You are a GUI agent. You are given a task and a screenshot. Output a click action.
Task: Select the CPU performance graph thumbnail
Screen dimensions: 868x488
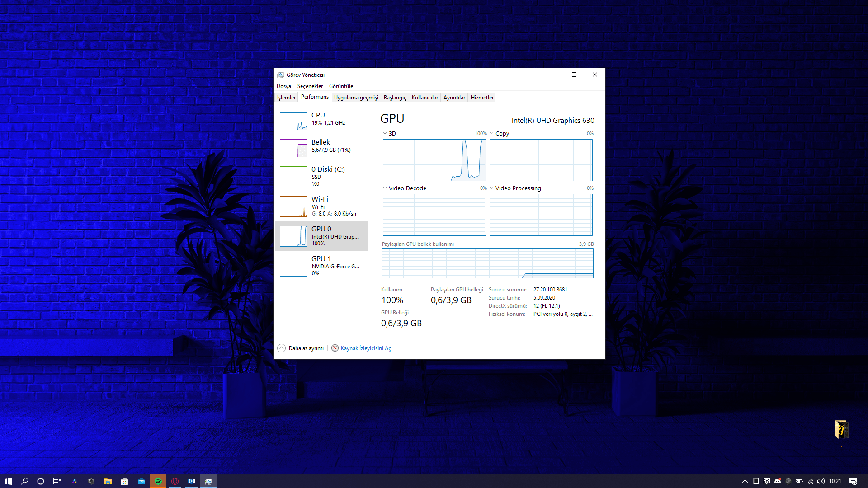pos(293,121)
